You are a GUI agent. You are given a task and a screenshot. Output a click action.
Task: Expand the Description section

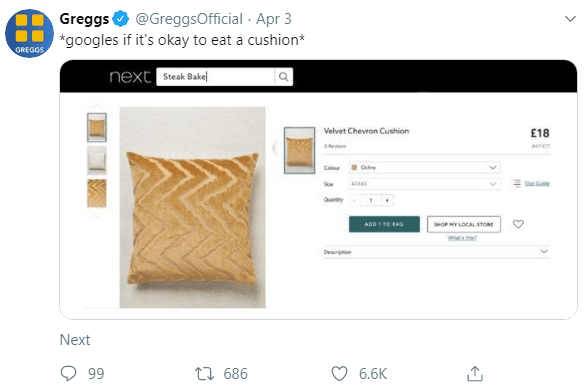(436, 252)
